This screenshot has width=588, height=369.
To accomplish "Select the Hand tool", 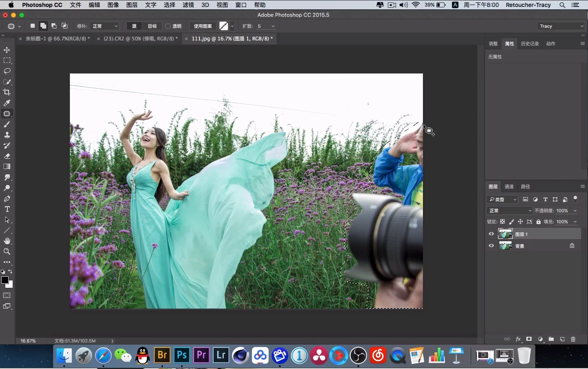I will 7,241.
